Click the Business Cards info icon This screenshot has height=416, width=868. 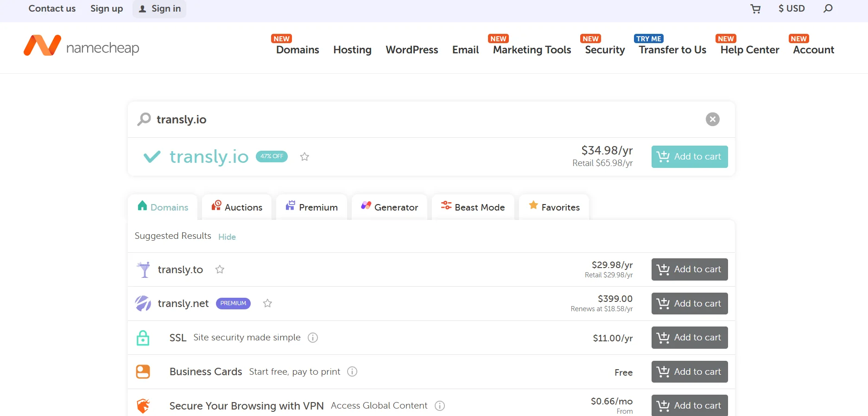point(352,371)
